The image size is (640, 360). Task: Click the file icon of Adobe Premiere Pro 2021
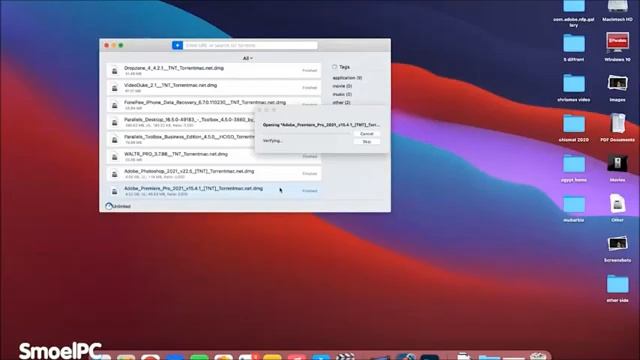coord(115,191)
